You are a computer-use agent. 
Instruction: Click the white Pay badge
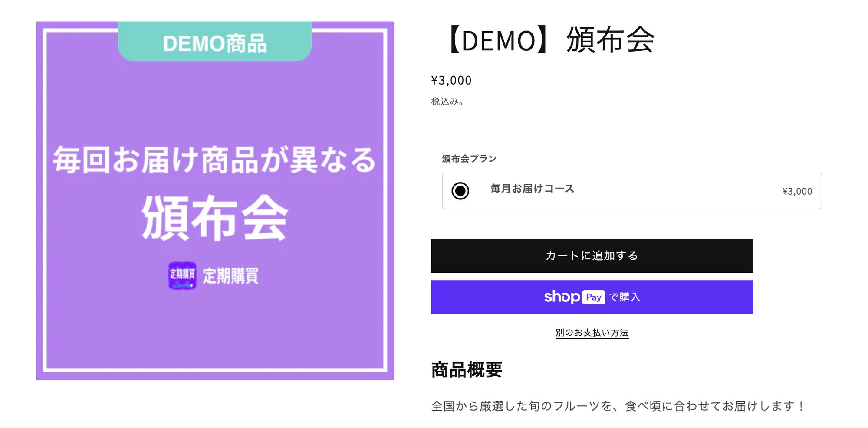tap(593, 297)
